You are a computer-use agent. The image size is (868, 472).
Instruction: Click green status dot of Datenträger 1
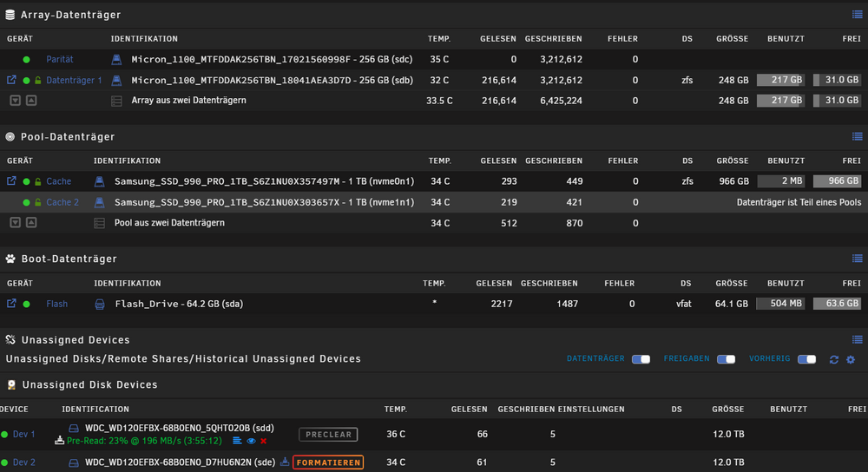(x=26, y=80)
